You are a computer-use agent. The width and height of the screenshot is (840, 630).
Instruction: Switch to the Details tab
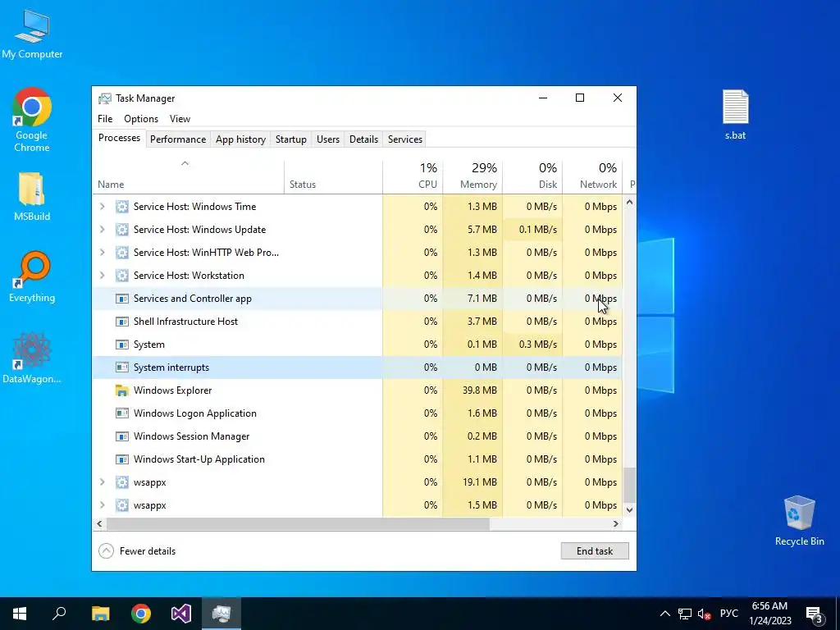(363, 139)
